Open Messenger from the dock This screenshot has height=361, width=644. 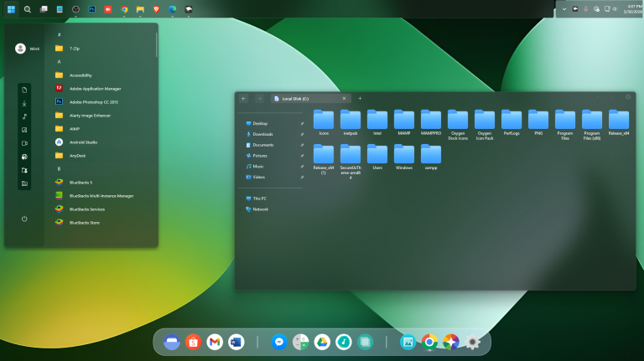[279, 342]
